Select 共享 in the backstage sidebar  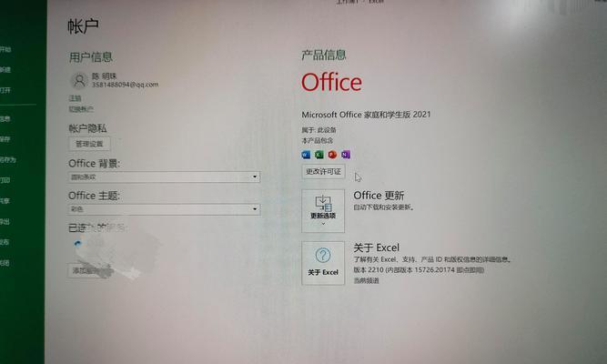click(x=5, y=201)
